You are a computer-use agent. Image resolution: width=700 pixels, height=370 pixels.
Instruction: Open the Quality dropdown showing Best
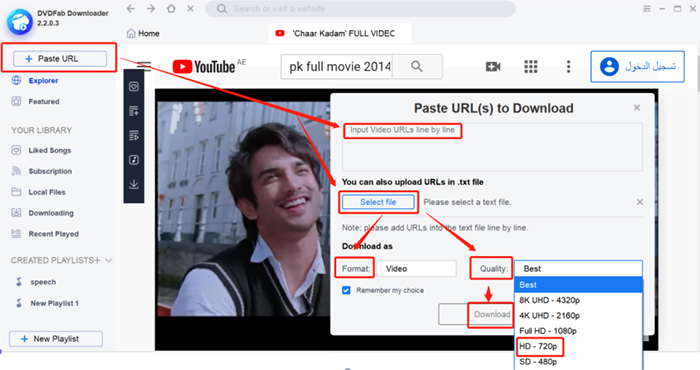(x=578, y=269)
